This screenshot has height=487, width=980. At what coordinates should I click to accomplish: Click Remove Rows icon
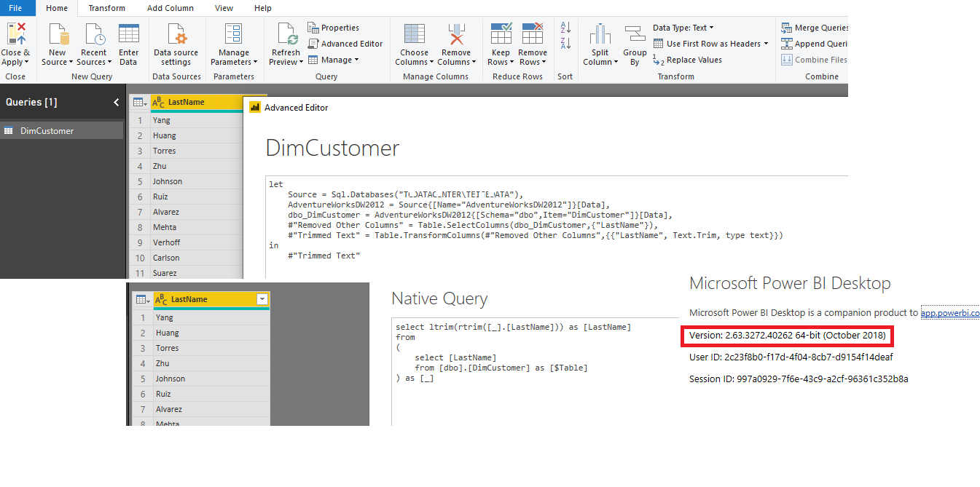pyautogui.click(x=533, y=34)
